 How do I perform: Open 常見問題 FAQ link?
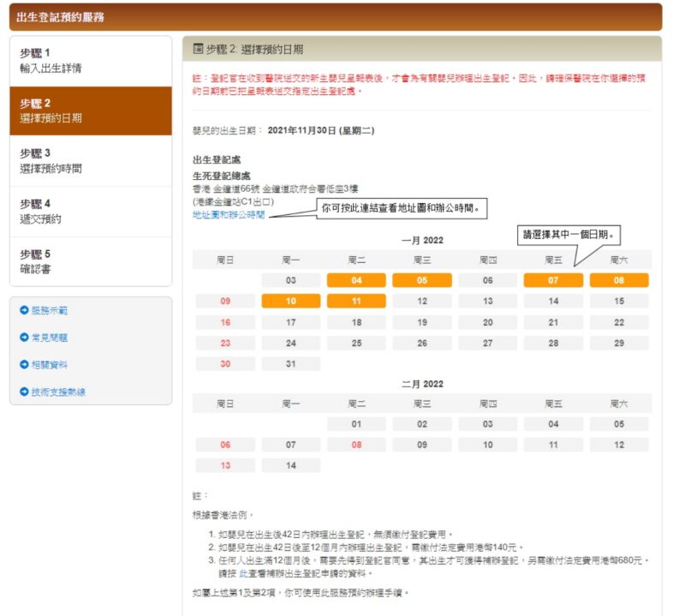click(x=50, y=338)
